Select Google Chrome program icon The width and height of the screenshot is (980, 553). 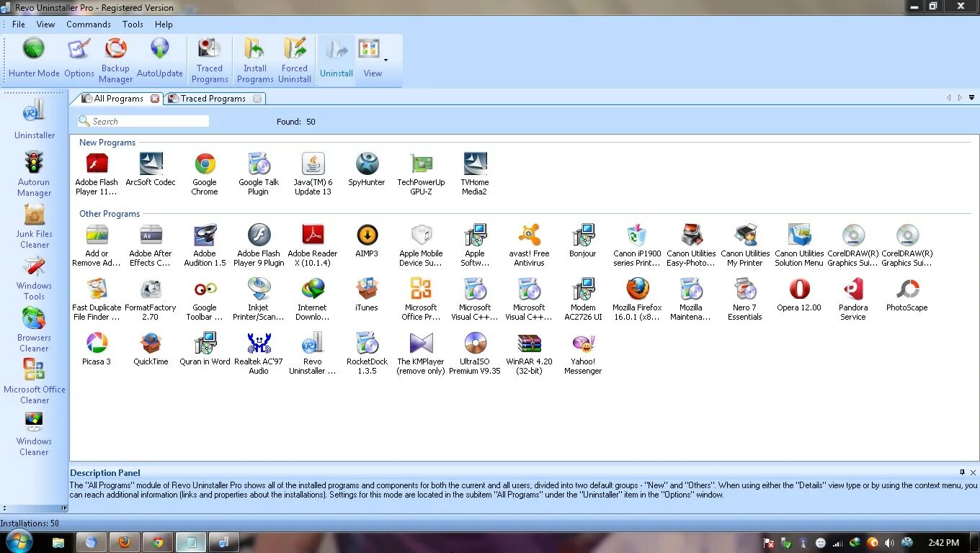pos(205,174)
